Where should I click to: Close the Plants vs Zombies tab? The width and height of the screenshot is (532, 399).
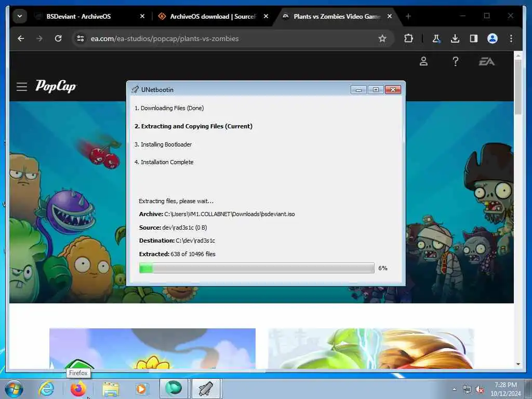[x=390, y=16]
